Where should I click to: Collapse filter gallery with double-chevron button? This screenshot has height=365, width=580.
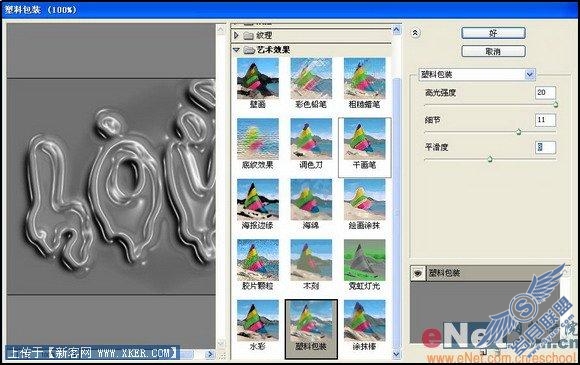pos(415,33)
